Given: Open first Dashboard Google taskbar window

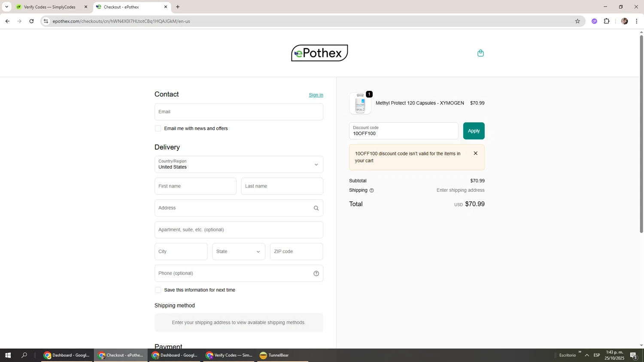Looking at the screenshot, I should click(x=67, y=355).
